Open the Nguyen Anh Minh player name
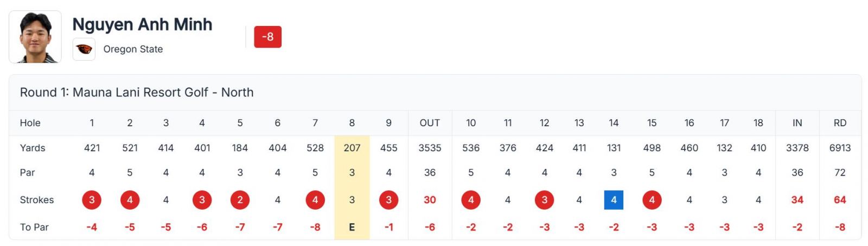The width and height of the screenshot is (868, 246). point(142,24)
